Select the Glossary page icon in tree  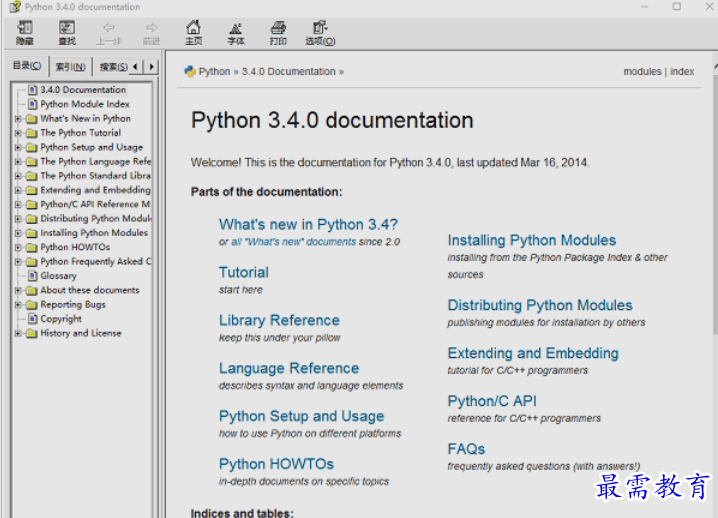point(33,276)
